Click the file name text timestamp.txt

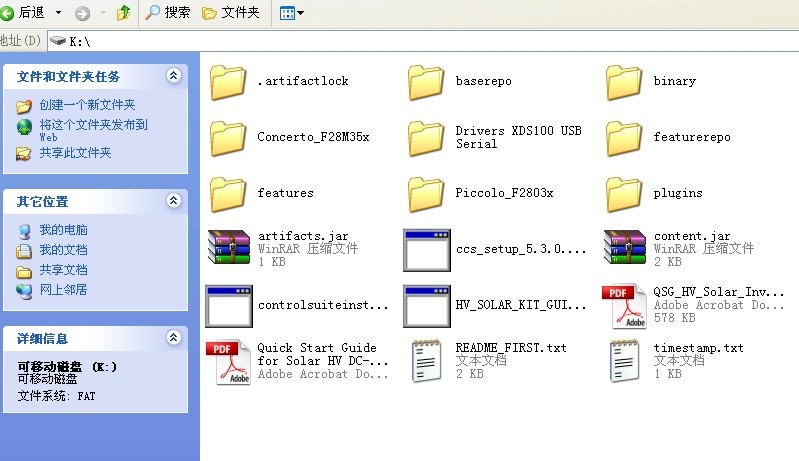coord(698,348)
